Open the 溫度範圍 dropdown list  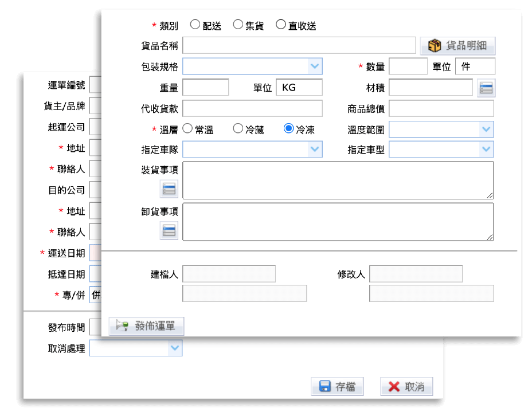[x=486, y=129]
